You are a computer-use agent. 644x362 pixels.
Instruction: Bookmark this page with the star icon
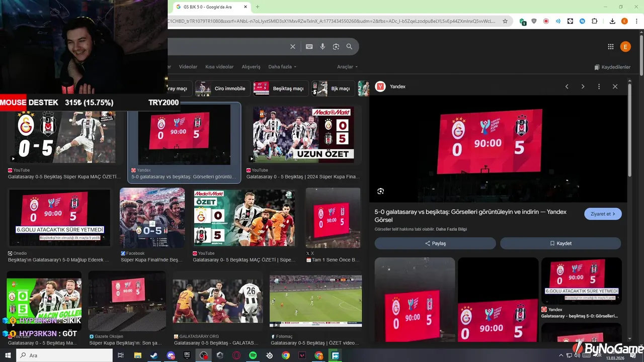point(505,21)
